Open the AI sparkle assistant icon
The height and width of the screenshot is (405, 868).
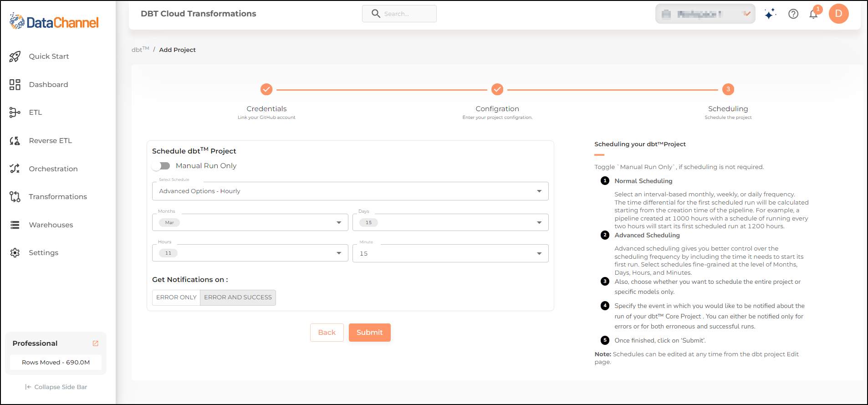(770, 14)
